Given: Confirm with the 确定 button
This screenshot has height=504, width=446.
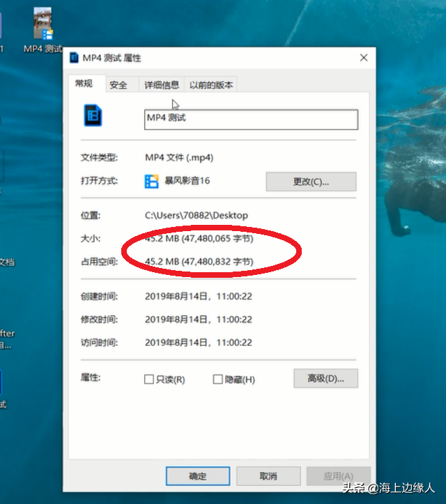Looking at the screenshot, I should pos(198,476).
